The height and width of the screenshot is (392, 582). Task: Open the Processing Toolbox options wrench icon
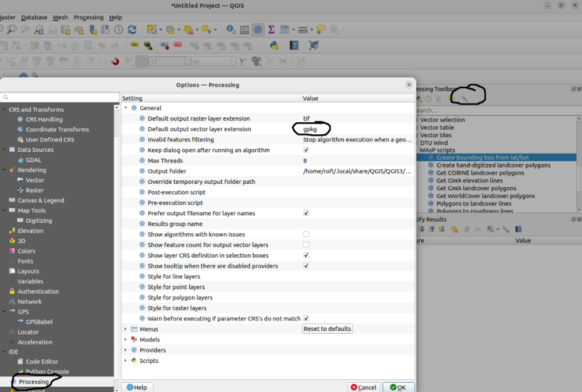[464, 99]
